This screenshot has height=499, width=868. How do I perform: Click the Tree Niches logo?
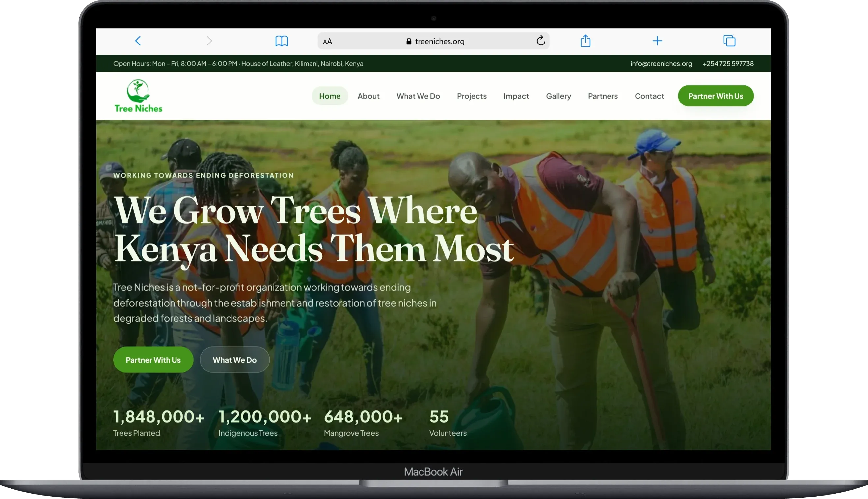tap(138, 96)
